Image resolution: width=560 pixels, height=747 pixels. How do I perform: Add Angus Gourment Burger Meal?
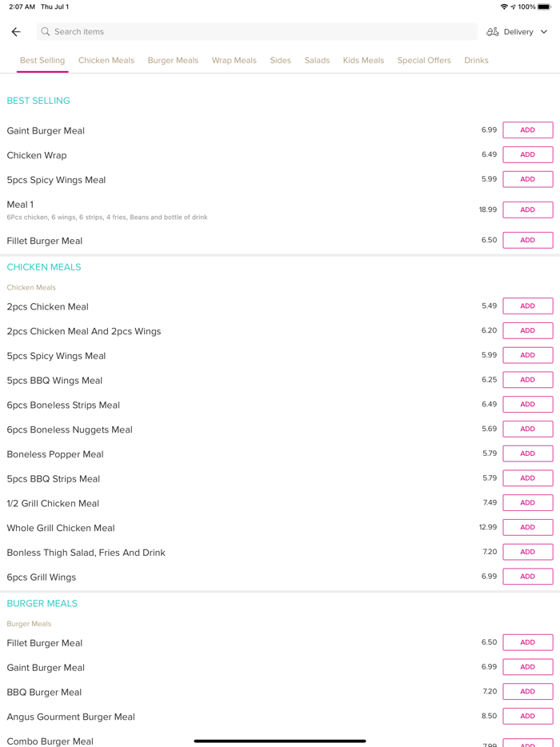click(527, 717)
